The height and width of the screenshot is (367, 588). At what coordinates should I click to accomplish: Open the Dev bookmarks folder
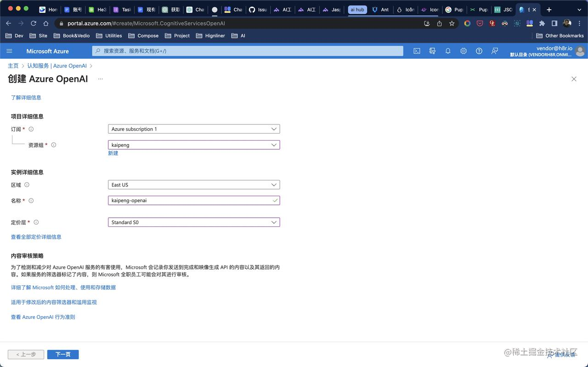(x=15, y=35)
